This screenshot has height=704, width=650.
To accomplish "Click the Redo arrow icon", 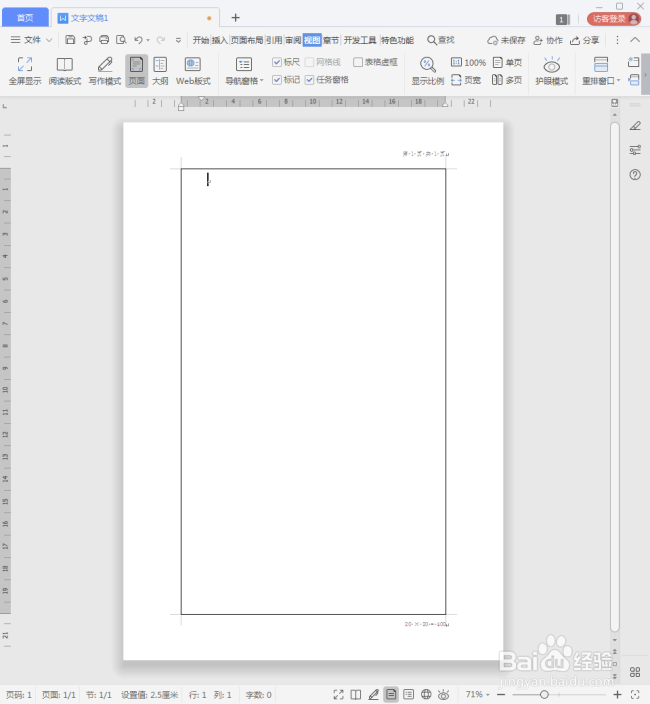I will coord(161,40).
